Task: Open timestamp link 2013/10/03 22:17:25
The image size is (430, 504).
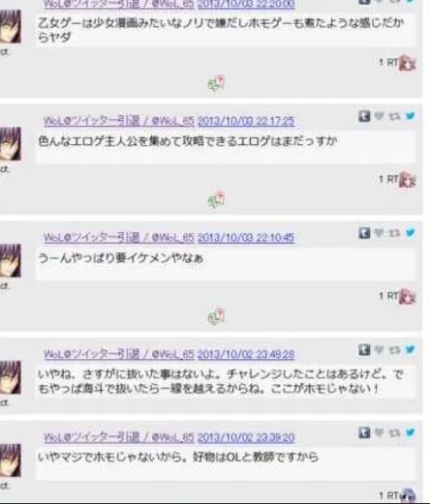Action: (246, 121)
